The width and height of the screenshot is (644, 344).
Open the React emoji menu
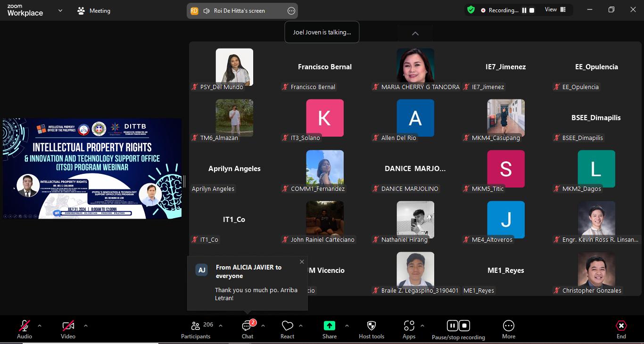click(287, 329)
